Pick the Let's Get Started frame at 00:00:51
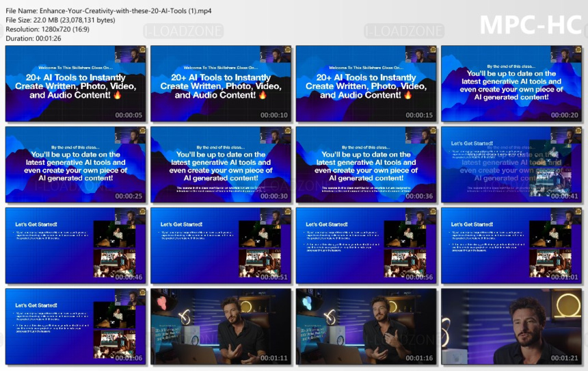This screenshot has width=588, height=371. coord(221,246)
